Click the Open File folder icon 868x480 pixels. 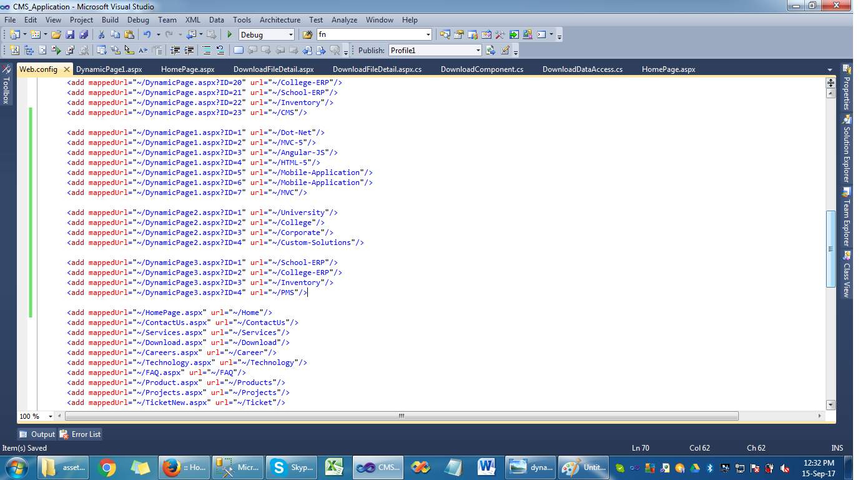point(56,35)
